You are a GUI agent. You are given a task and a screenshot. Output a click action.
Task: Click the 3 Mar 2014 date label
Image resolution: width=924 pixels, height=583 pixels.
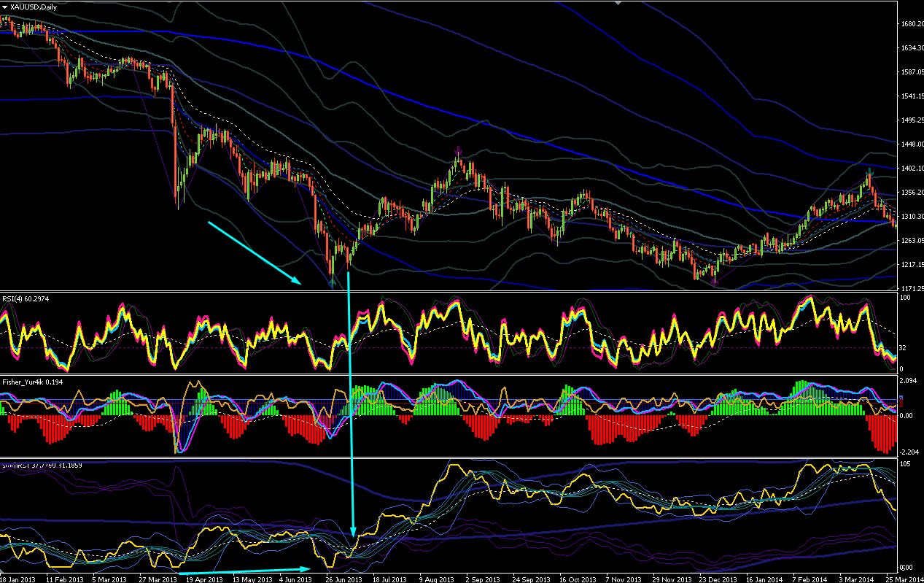pos(857,579)
